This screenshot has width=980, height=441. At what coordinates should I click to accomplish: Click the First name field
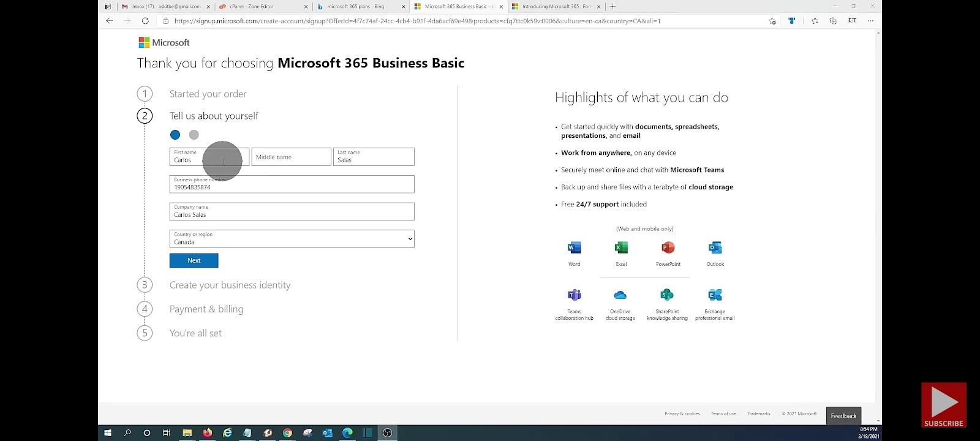tap(209, 157)
